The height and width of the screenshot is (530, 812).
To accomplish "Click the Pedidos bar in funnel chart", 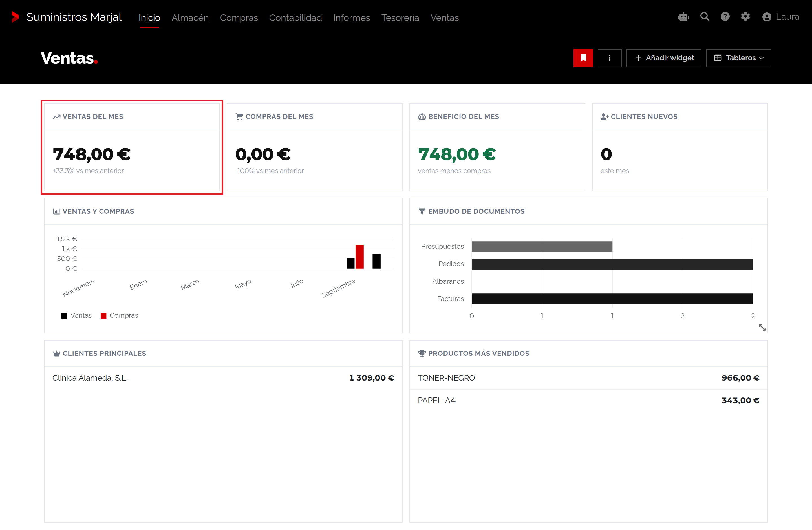I will tap(612, 264).
